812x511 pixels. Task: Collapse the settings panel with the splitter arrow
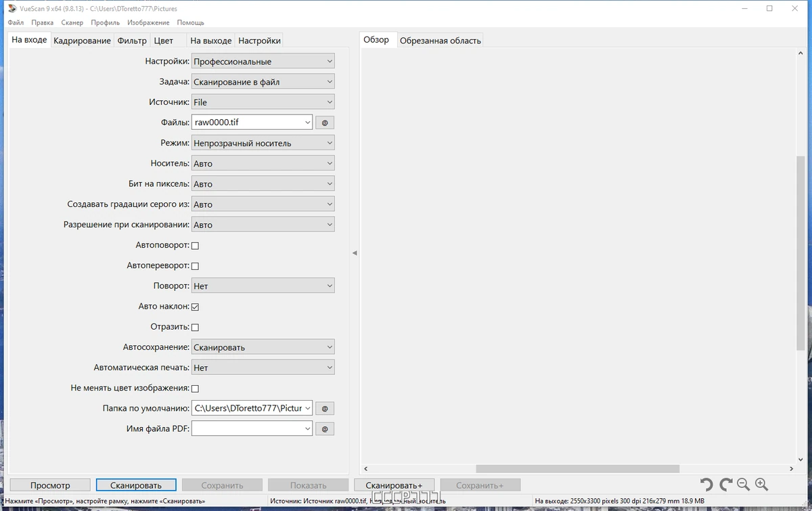(355, 253)
